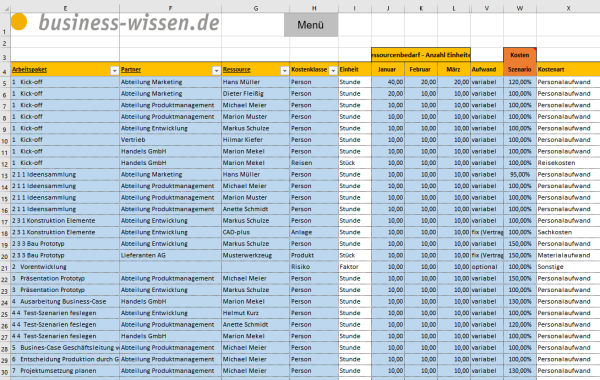The width and height of the screenshot is (600, 380).
Task: Select the März header cell
Action: click(x=454, y=69)
